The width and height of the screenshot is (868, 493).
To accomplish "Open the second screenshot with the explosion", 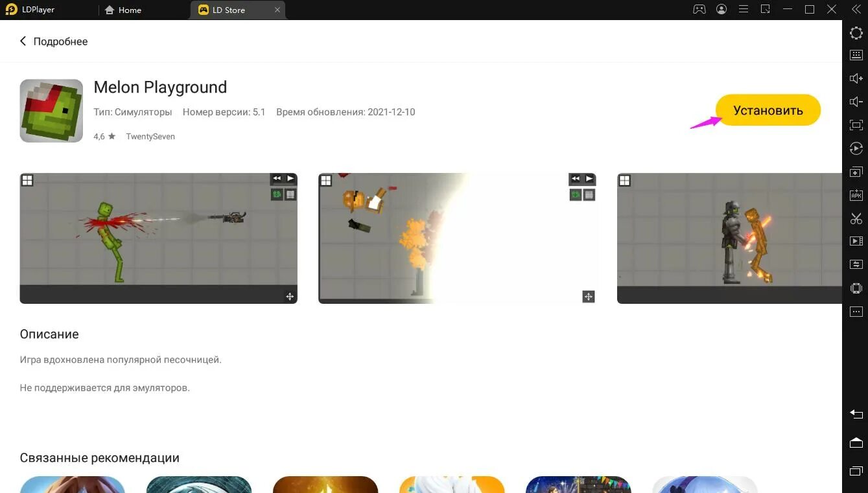I will pyautogui.click(x=458, y=238).
